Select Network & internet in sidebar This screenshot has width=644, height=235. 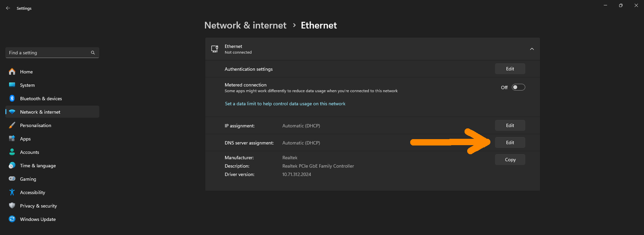pos(40,112)
